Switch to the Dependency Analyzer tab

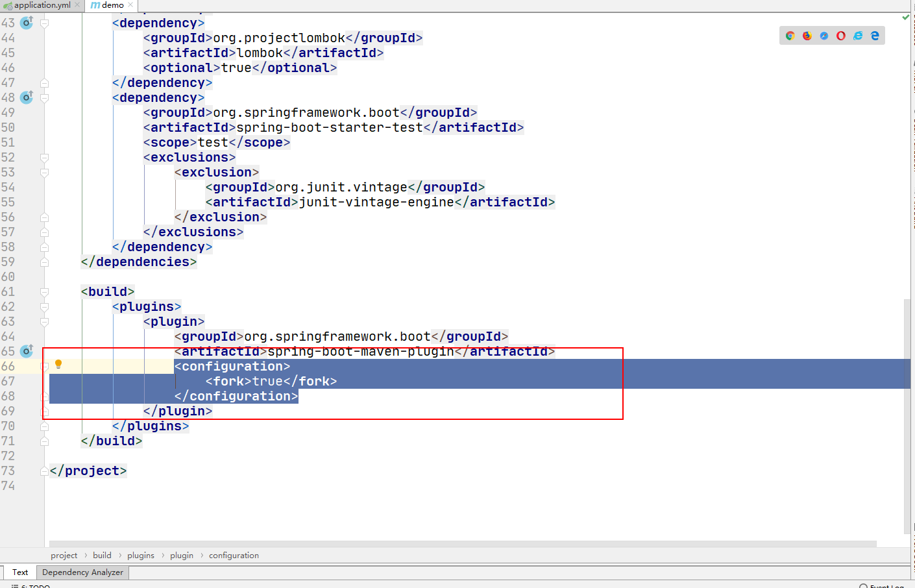[x=82, y=572]
